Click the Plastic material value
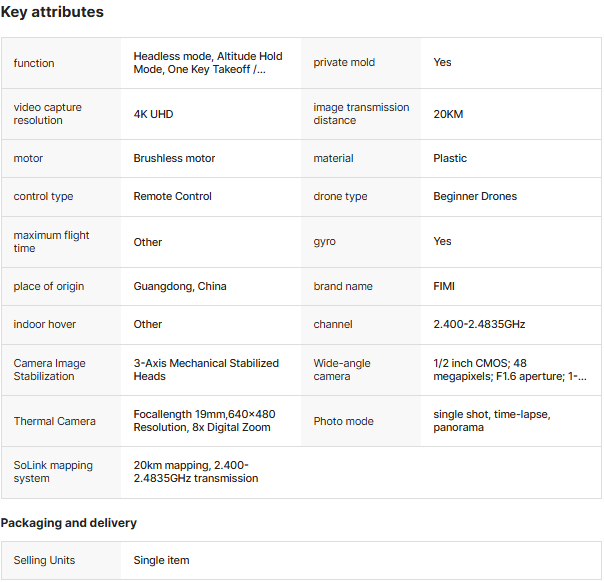 coord(450,158)
